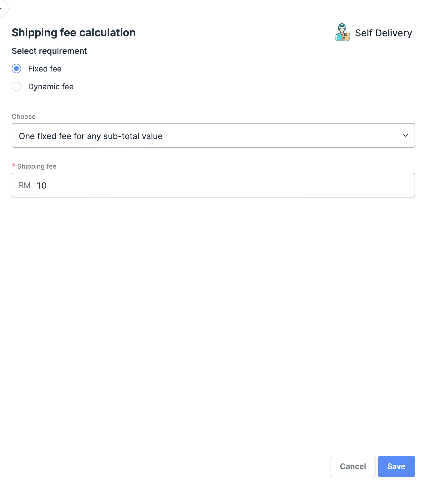
Task: Click the 'One fixed fee for any sub-total value' text
Action: pyautogui.click(x=91, y=136)
